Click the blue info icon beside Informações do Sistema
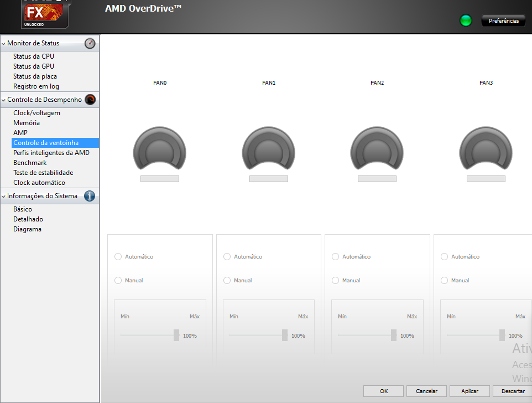 [90, 196]
